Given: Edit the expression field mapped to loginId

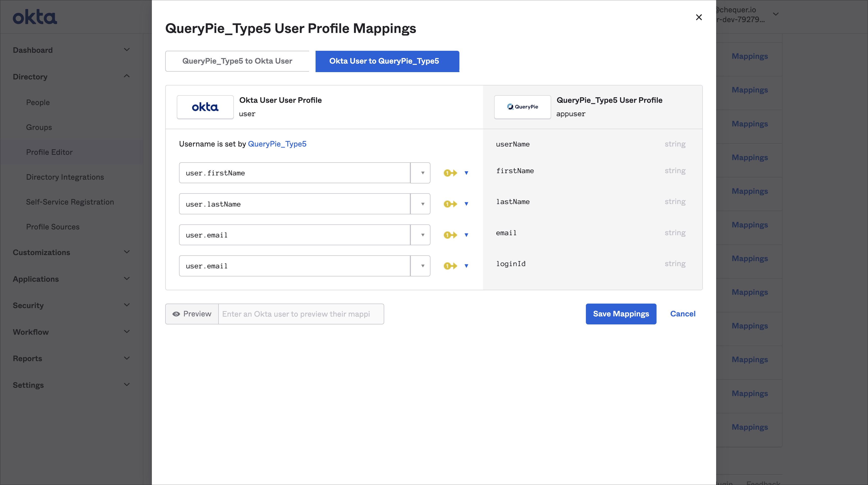Looking at the screenshot, I should 294,266.
